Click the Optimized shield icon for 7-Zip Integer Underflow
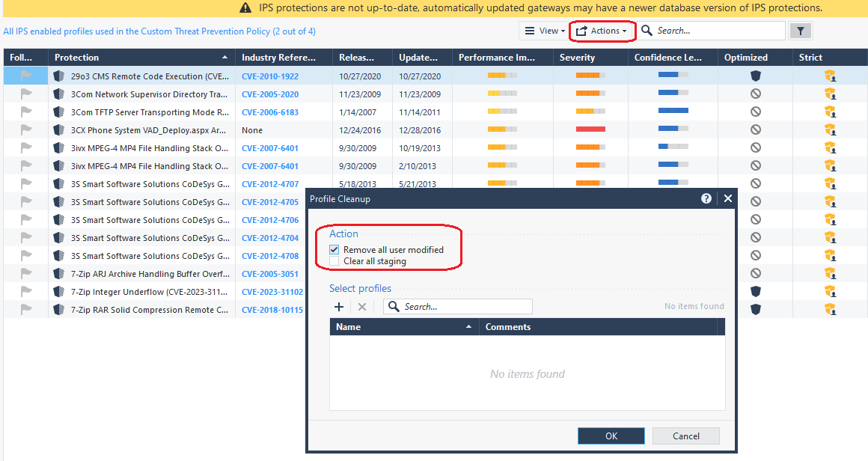This screenshot has height=461, width=868. click(x=755, y=291)
